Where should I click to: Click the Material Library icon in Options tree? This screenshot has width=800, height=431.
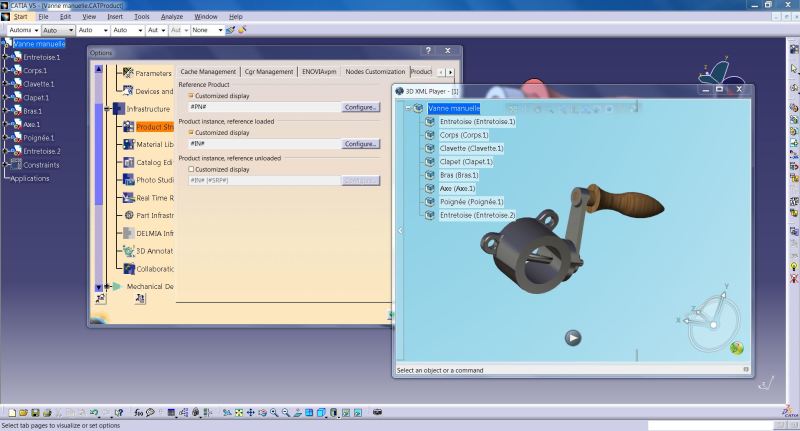pos(129,144)
